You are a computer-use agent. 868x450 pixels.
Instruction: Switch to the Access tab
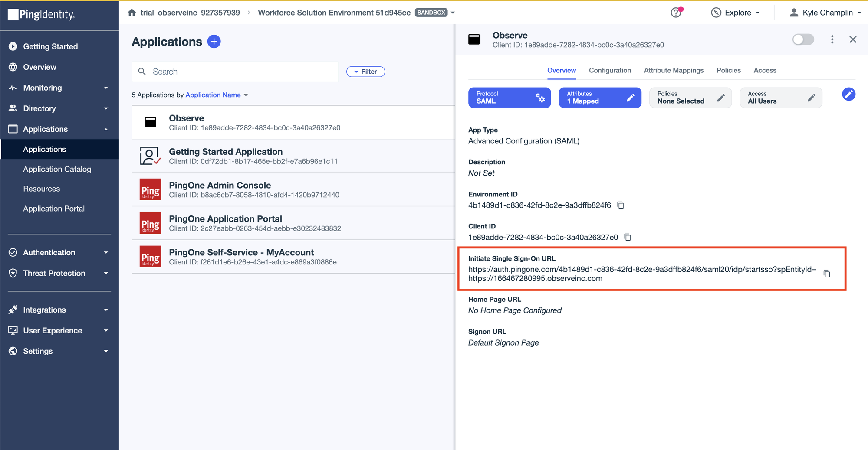tap(765, 70)
